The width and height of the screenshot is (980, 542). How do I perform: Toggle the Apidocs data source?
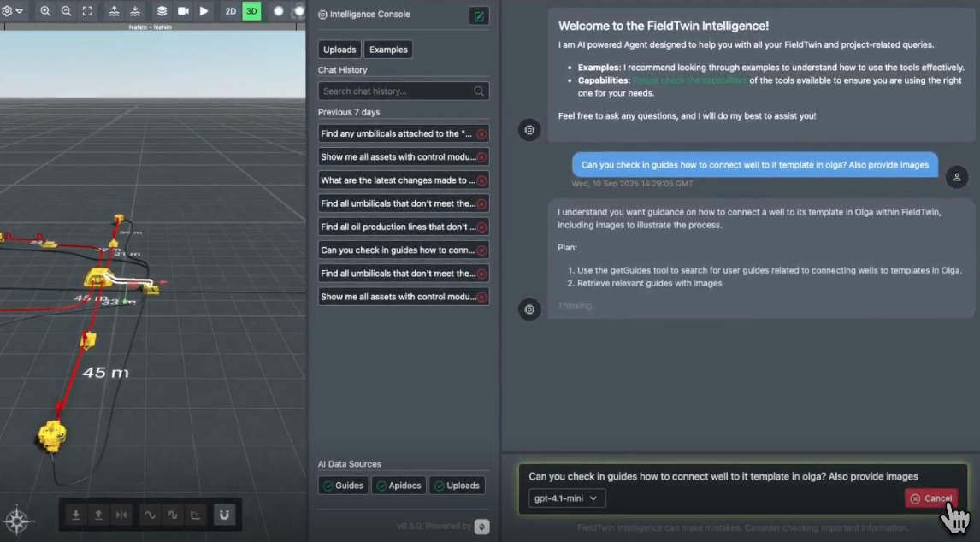coord(398,485)
